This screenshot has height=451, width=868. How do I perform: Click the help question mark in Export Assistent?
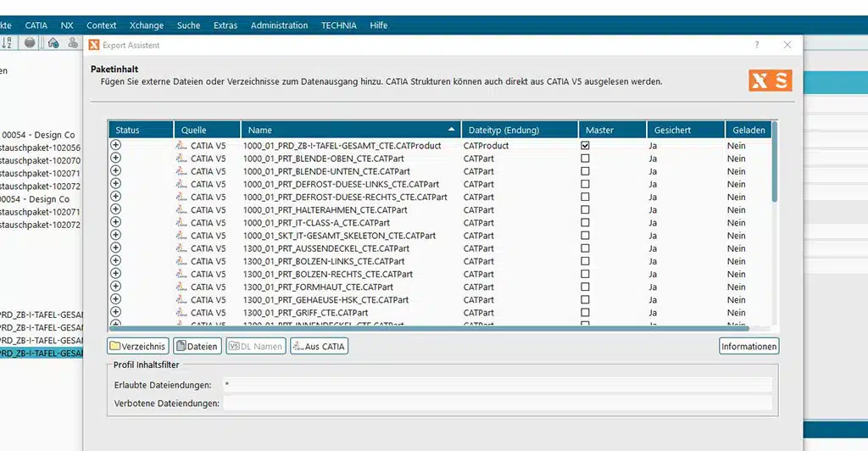coord(757,45)
